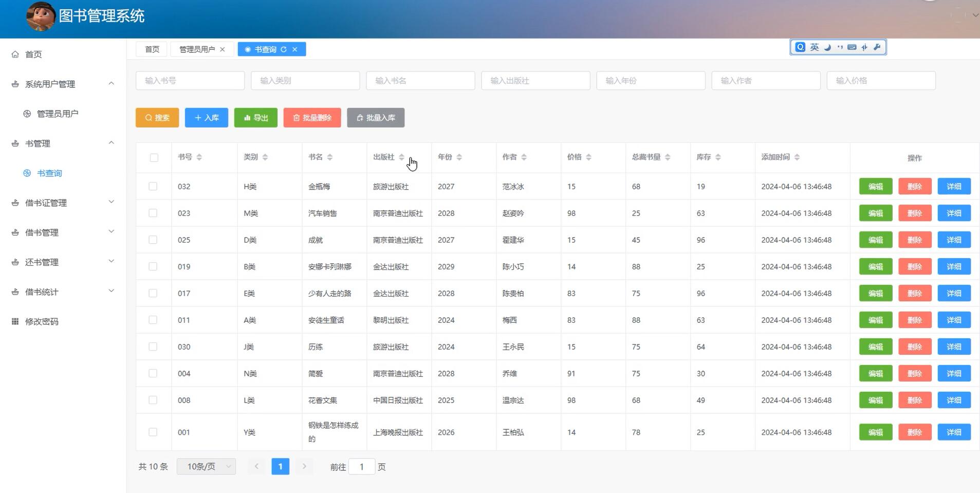The width and height of the screenshot is (980, 493).
Task: Click the 前往 page number input box
Action: pos(362,466)
